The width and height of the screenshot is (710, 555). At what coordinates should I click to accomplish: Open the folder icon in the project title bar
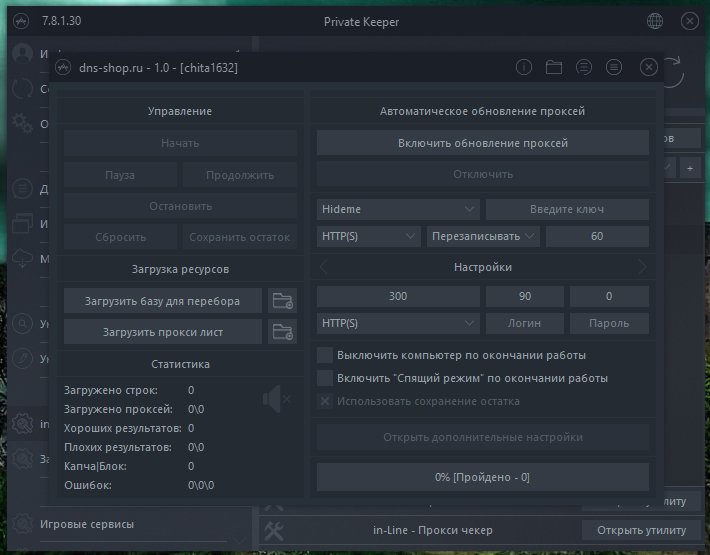coord(554,68)
